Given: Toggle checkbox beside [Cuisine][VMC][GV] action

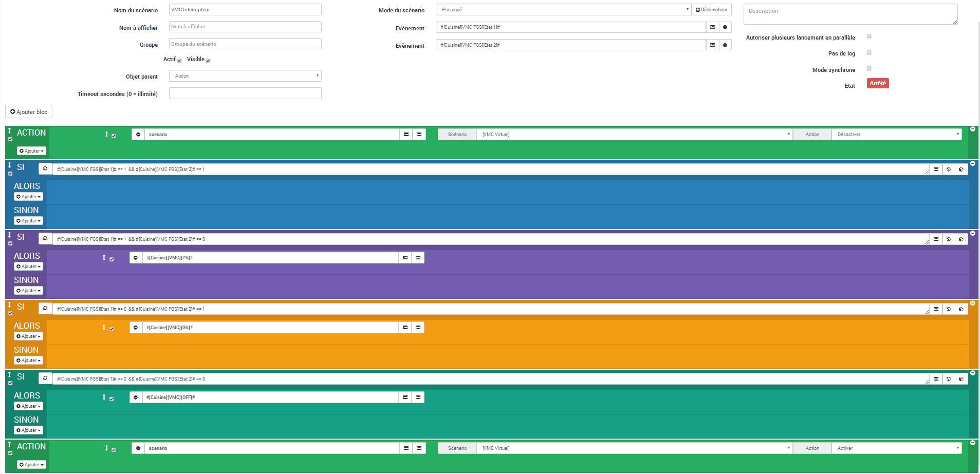Looking at the screenshot, I should coord(112,329).
